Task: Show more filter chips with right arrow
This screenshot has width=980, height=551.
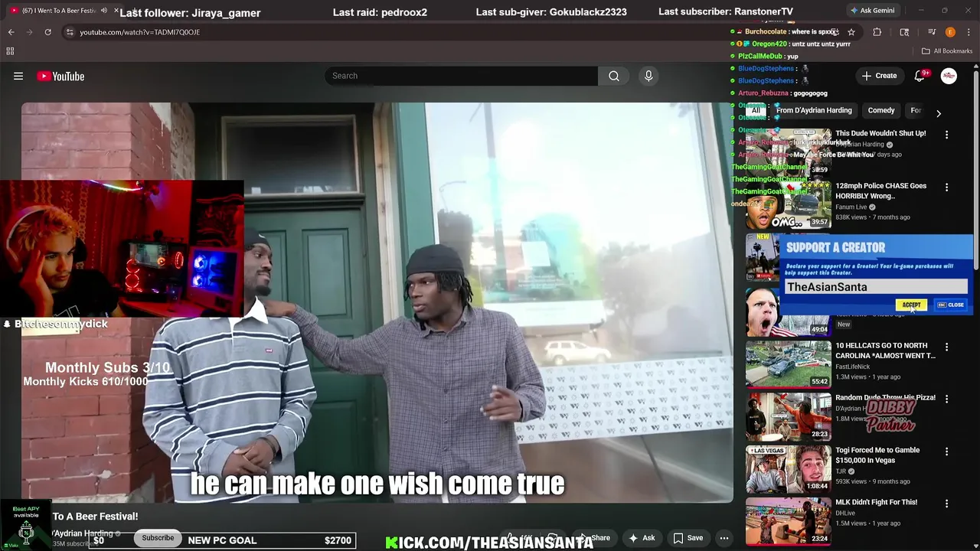Action: [x=939, y=113]
